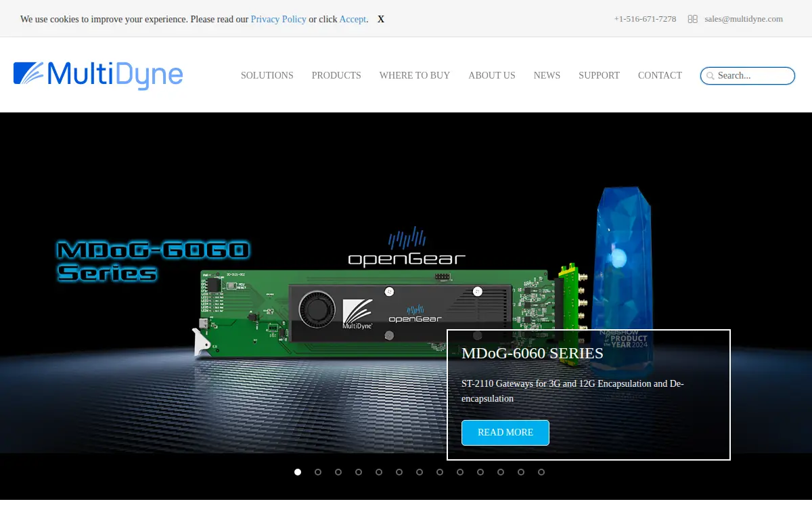This screenshot has width=812, height=508.
Task: Click the ST-2110 Gateways description text
Action: pos(572,391)
